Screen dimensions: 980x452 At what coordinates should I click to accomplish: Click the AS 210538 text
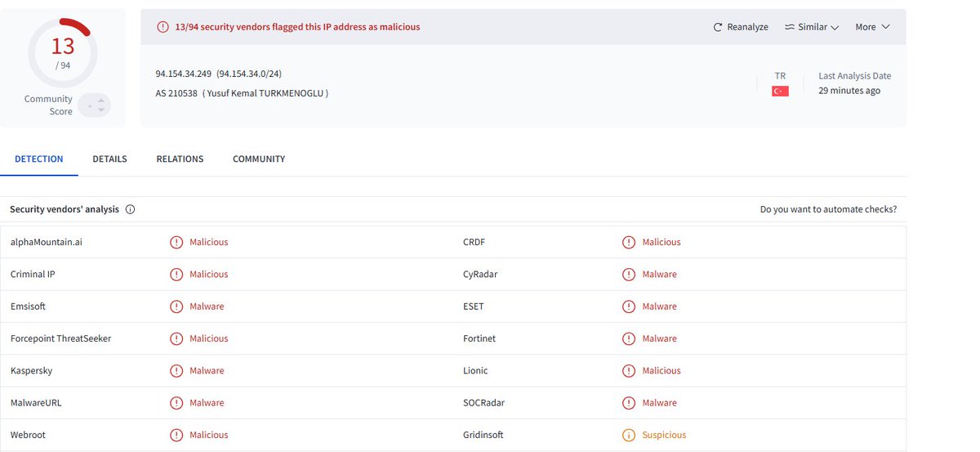click(176, 93)
